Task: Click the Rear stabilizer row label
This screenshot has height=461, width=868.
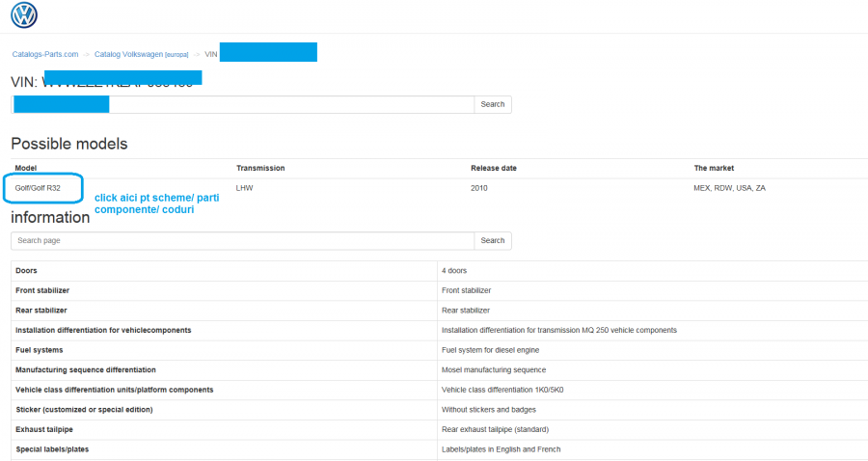Action: click(x=41, y=311)
